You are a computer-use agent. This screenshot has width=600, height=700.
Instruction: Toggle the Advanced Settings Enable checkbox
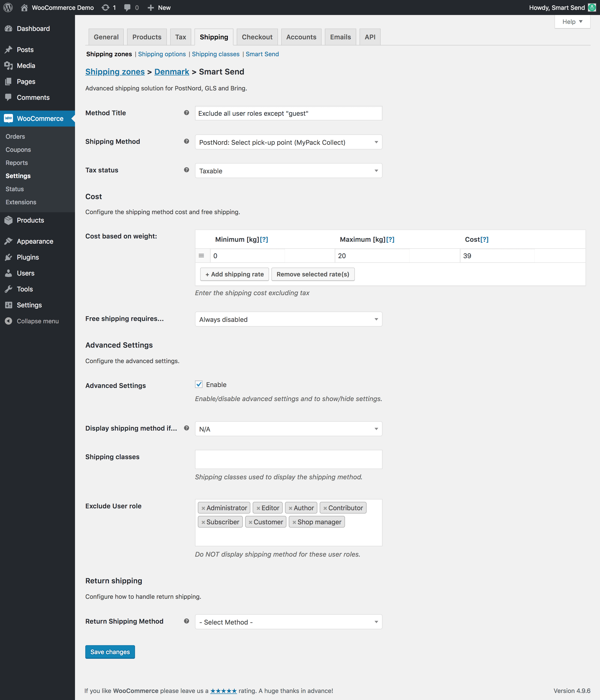coord(199,384)
